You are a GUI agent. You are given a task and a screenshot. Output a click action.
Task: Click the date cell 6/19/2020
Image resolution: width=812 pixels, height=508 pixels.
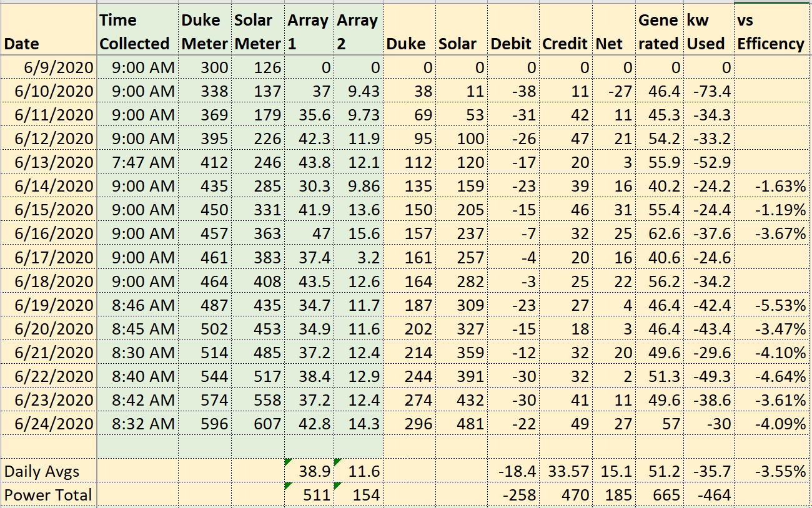[x=49, y=305]
